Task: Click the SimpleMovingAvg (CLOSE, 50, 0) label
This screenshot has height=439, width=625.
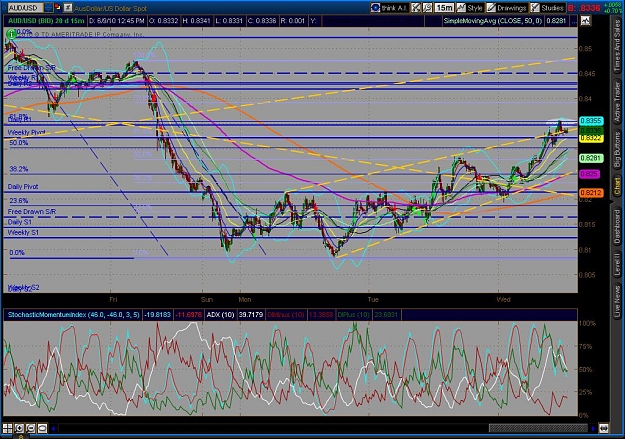Action: 493,21
